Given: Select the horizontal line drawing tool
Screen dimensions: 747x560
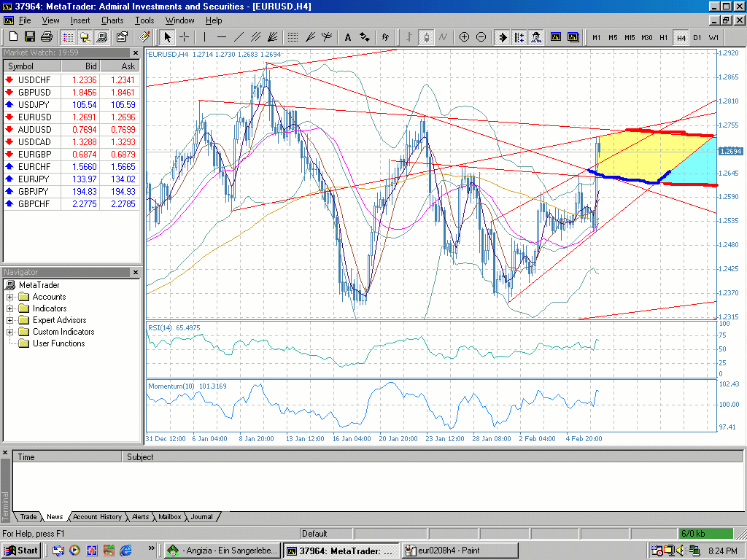Looking at the screenshot, I should pos(222,36).
